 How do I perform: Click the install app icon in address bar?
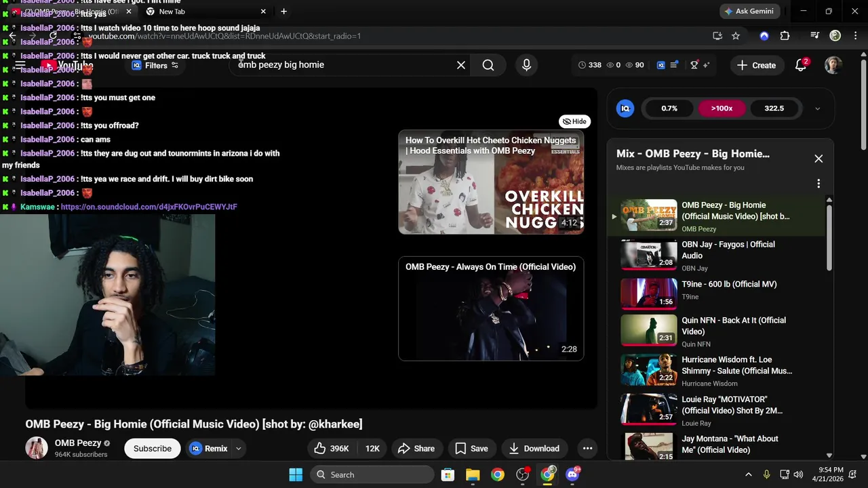717,36
